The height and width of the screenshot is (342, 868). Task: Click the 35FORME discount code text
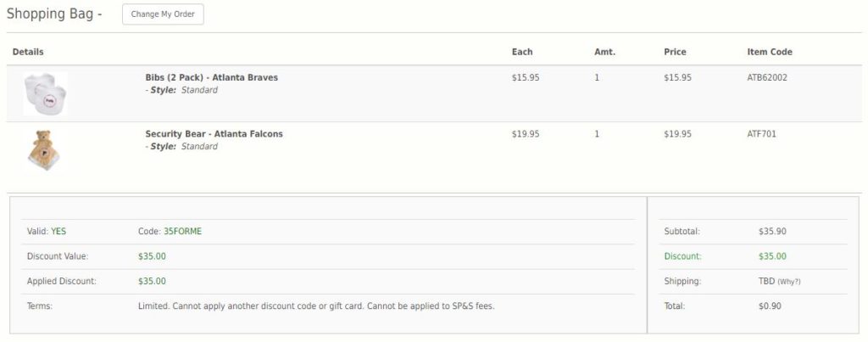[181, 231]
